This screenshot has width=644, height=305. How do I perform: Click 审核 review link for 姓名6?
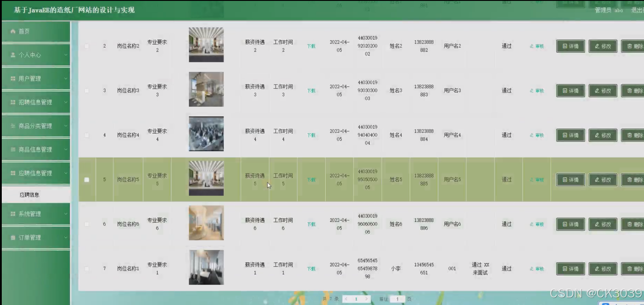point(537,224)
